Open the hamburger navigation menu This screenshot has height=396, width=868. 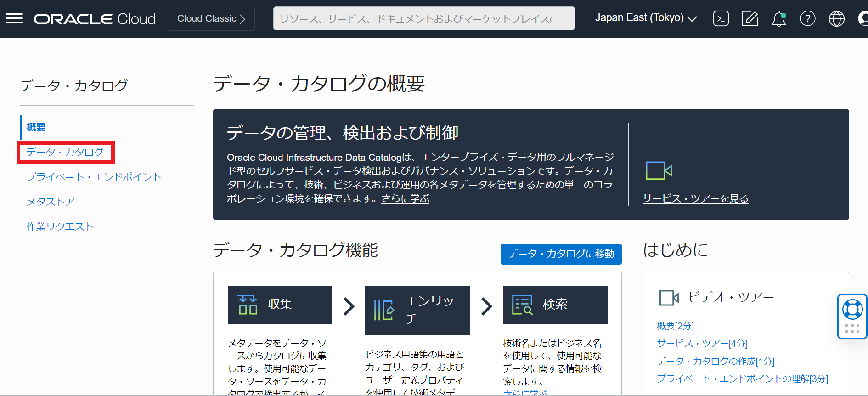[14, 18]
